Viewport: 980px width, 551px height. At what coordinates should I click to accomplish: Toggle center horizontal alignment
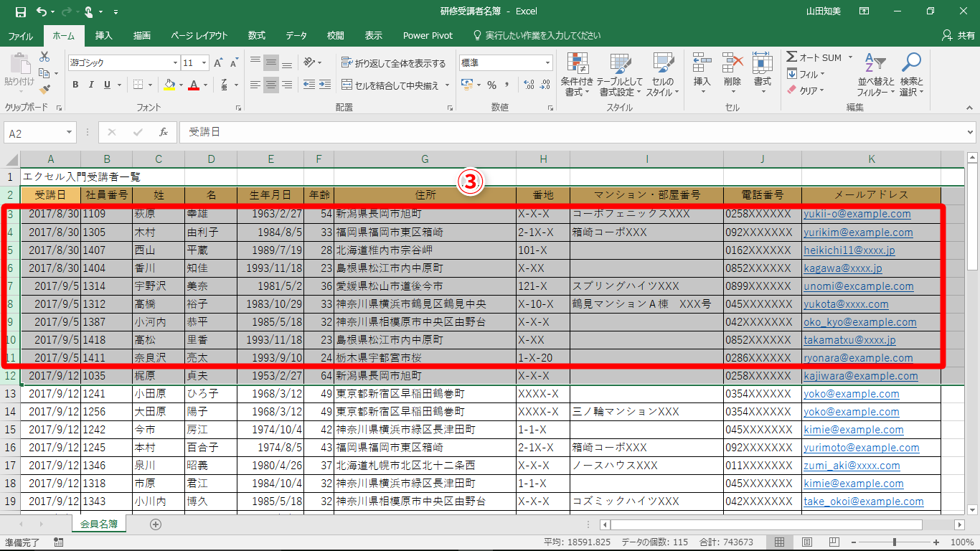pos(270,85)
